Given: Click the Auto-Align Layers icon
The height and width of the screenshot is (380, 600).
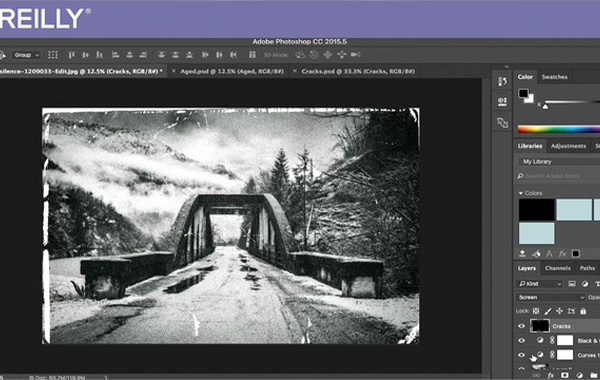Looking at the screenshot, I should point(252,55).
